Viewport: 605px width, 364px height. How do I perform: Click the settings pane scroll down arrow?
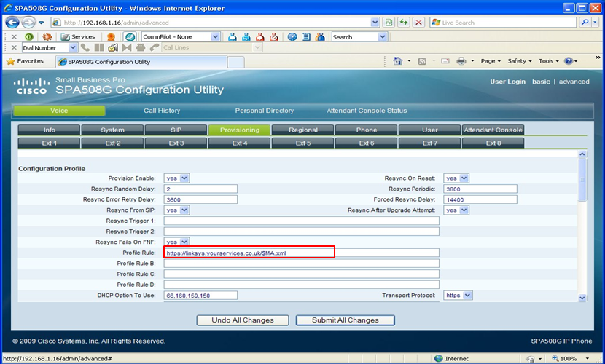582,298
